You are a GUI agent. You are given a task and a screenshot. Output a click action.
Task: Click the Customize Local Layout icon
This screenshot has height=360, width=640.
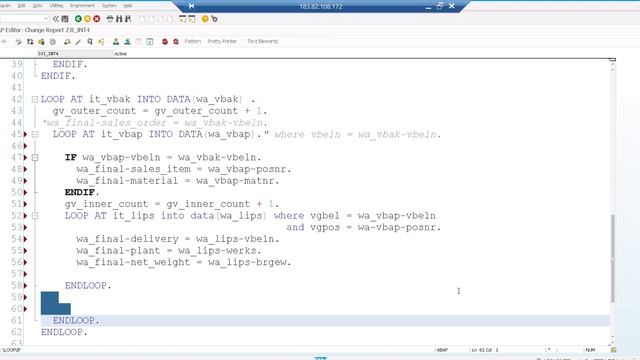[214, 19]
